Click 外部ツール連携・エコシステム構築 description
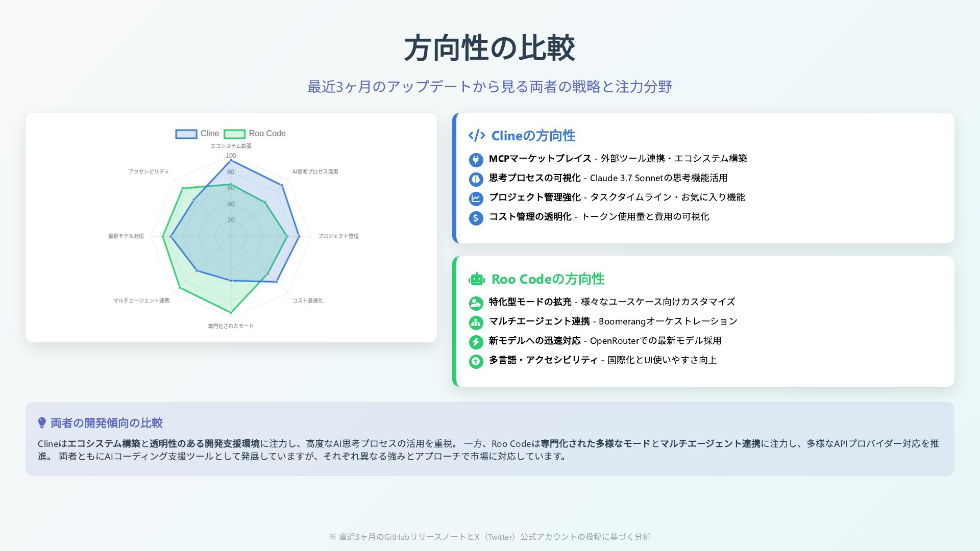Viewport: 980px width, 551px height. 674,159
